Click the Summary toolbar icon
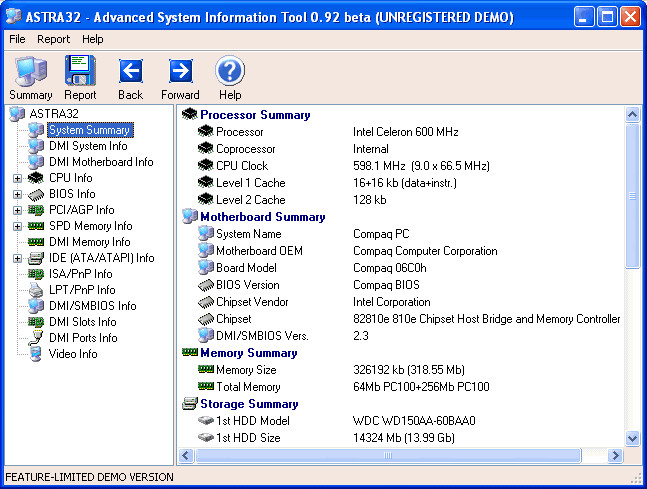647x489 pixels. 31,71
